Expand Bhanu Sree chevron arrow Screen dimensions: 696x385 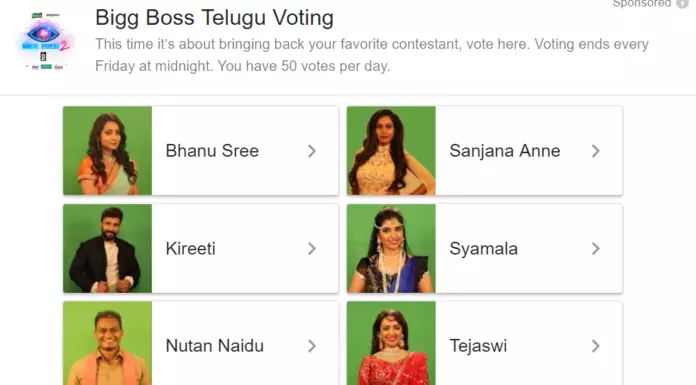(312, 151)
